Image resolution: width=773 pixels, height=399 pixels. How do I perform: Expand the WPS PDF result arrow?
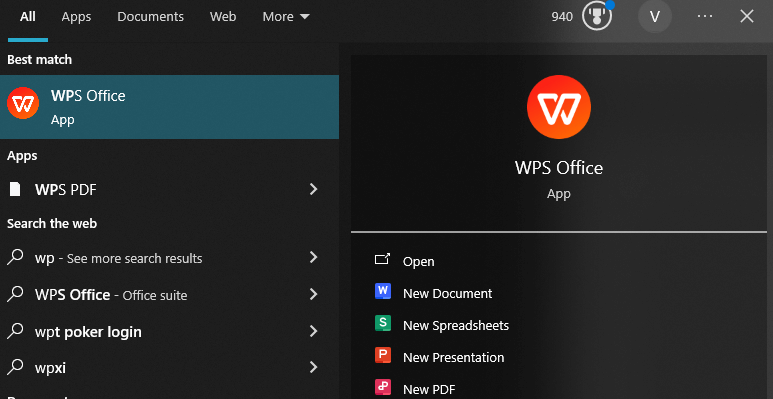(x=313, y=189)
